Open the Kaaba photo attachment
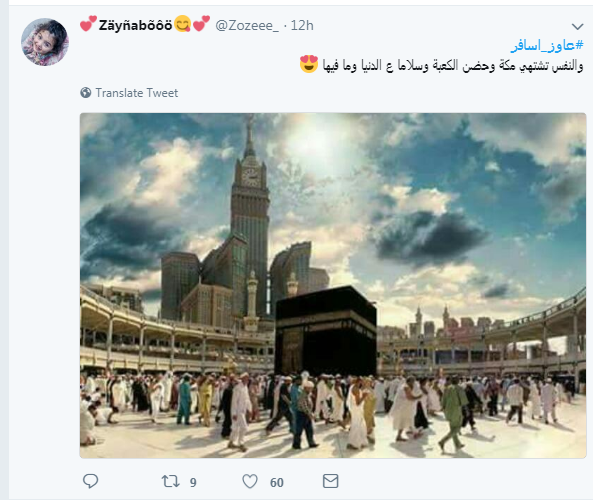 (333, 286)
